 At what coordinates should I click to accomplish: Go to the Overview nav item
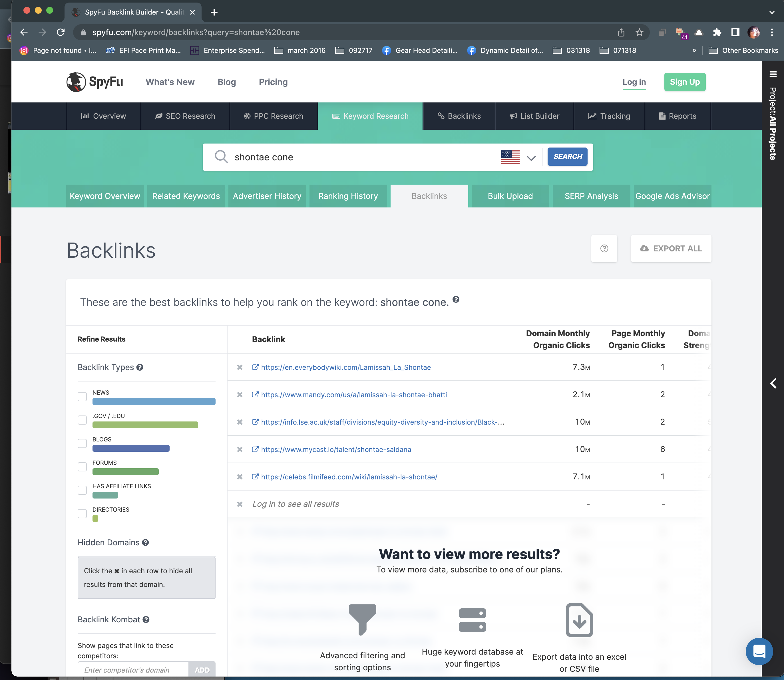pos(104,116)
